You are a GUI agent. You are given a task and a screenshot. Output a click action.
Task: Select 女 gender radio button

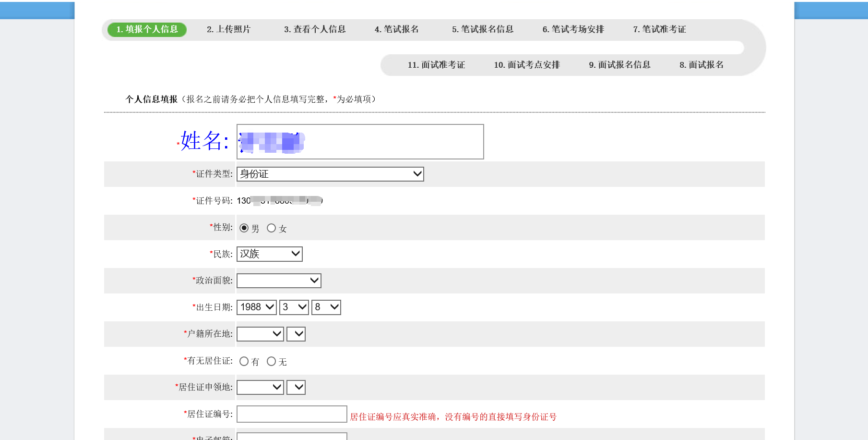point(271,228)
